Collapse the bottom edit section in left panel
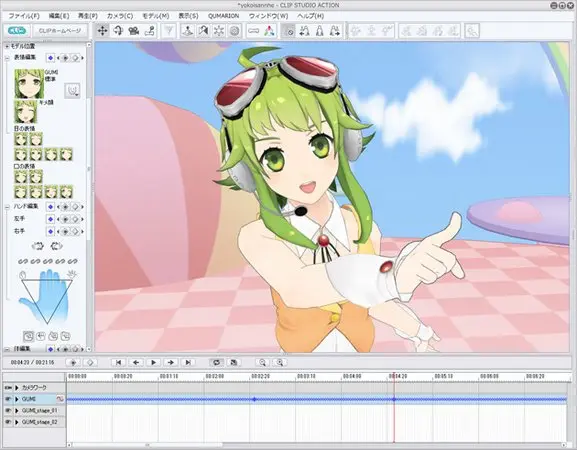This screenshot has height=450, width=577. [7, 348]
